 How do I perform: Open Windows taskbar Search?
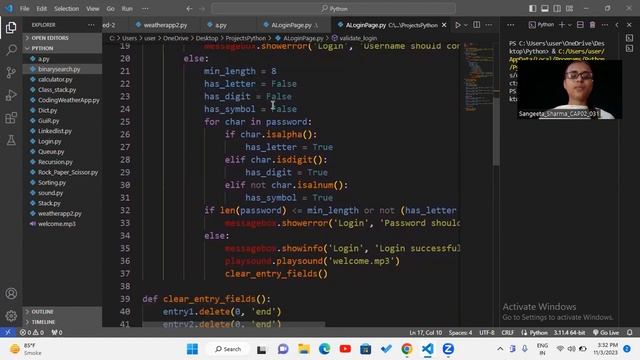click(228, 349)
